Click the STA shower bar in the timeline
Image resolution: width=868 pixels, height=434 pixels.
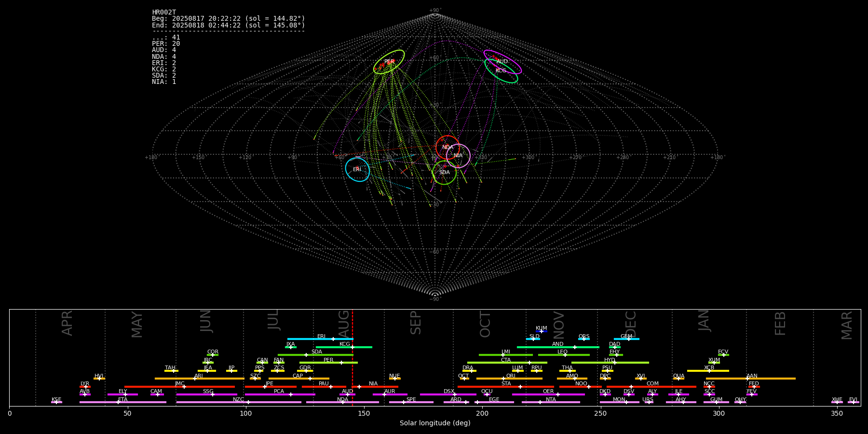point(506,387)
